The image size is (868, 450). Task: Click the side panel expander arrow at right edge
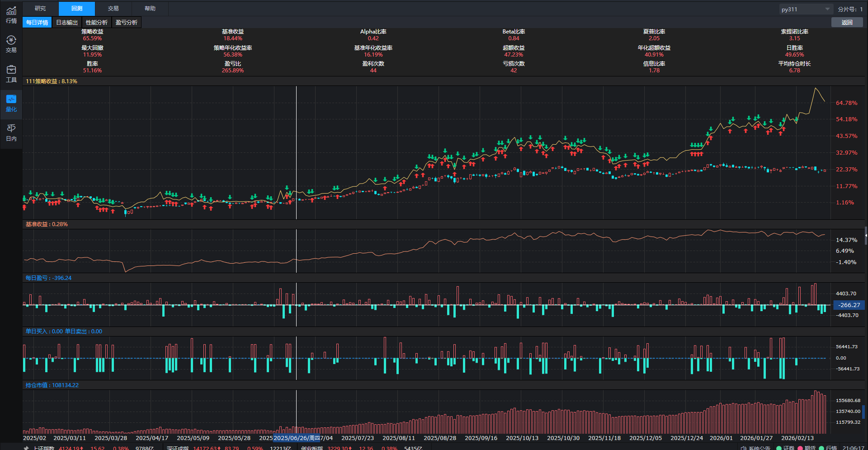[x=866, y=236]
